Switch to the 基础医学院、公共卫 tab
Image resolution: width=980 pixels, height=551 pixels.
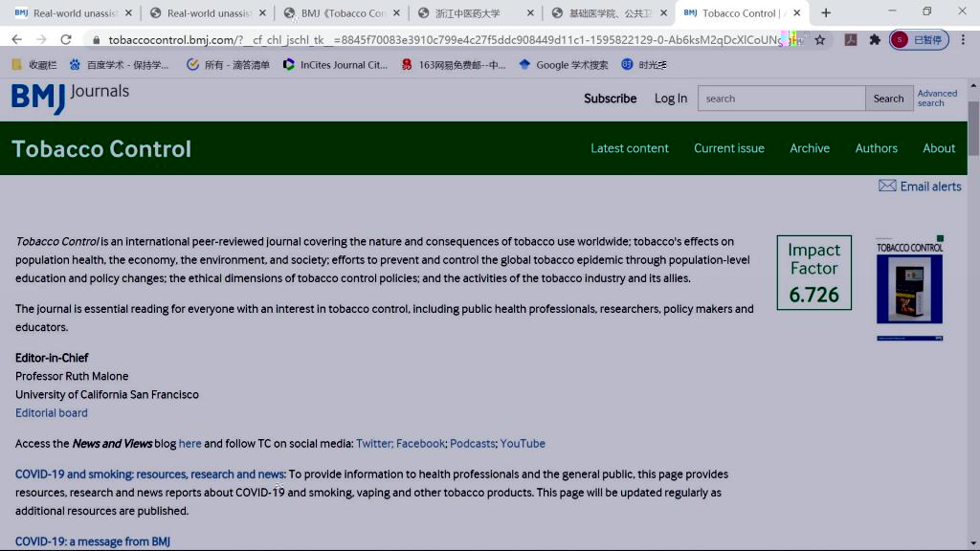[x=610, y=13]
